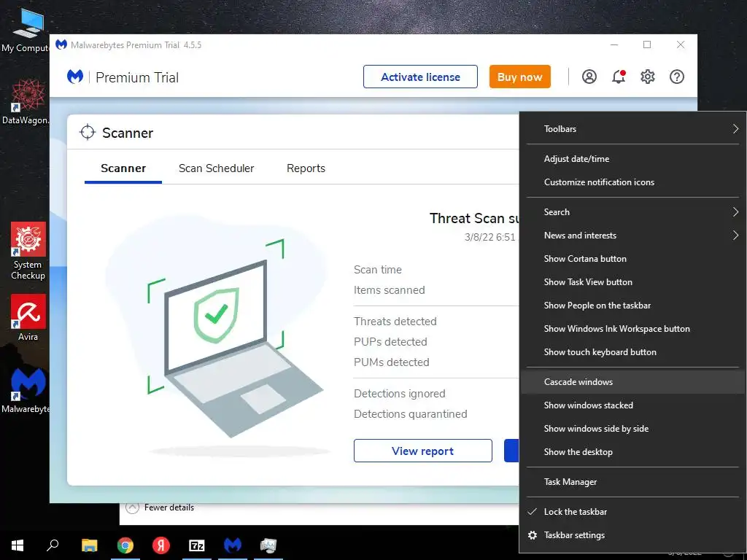The image size is (747, 560).
Task: Switch to the Scanner tab
Action: [x=123, y=168]
